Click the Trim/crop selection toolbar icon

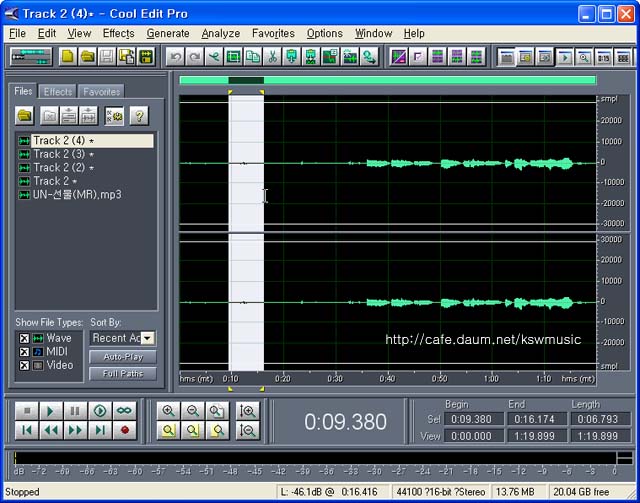pos(233,56)
